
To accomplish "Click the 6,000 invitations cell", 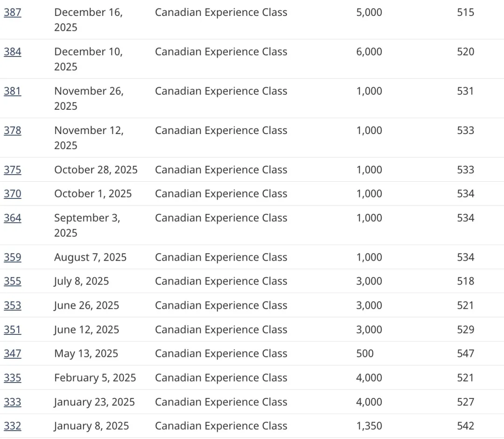I will tap(369, 52).
